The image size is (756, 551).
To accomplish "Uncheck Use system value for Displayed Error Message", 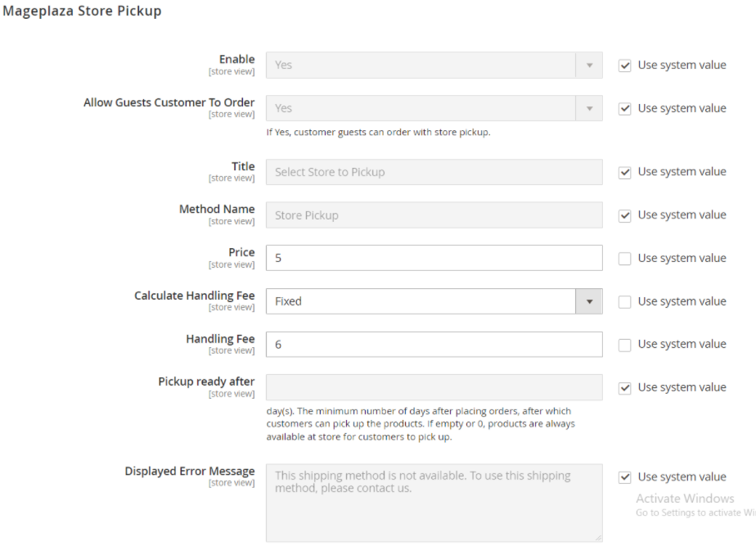I will tap(625, 477).
